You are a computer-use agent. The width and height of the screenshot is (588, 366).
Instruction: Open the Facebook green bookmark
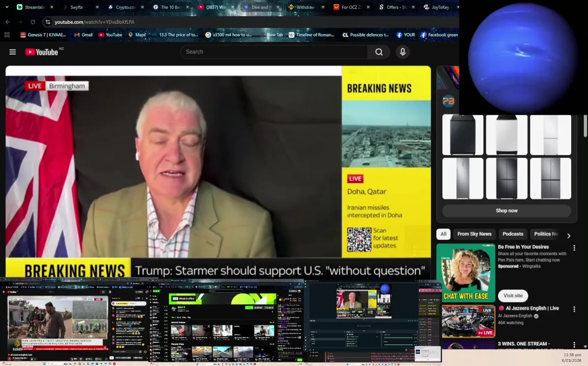coord(439,35)
